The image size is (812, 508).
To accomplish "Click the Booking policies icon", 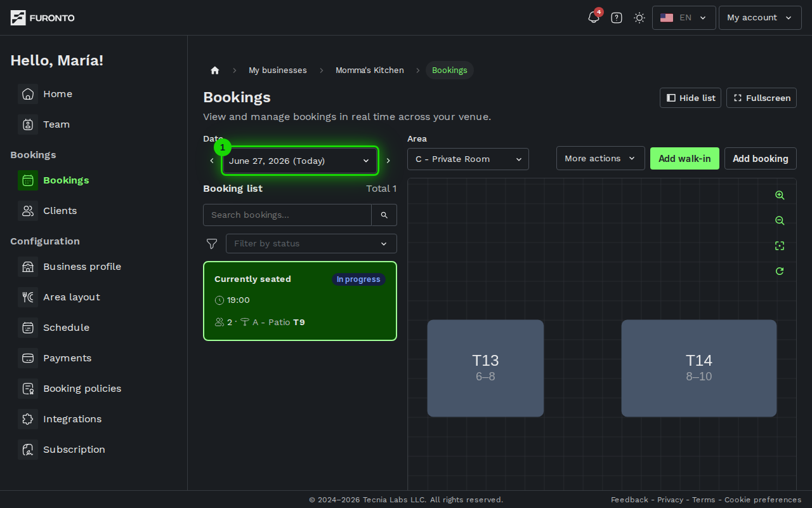I will pyautogui.click(x=28, y=389).
